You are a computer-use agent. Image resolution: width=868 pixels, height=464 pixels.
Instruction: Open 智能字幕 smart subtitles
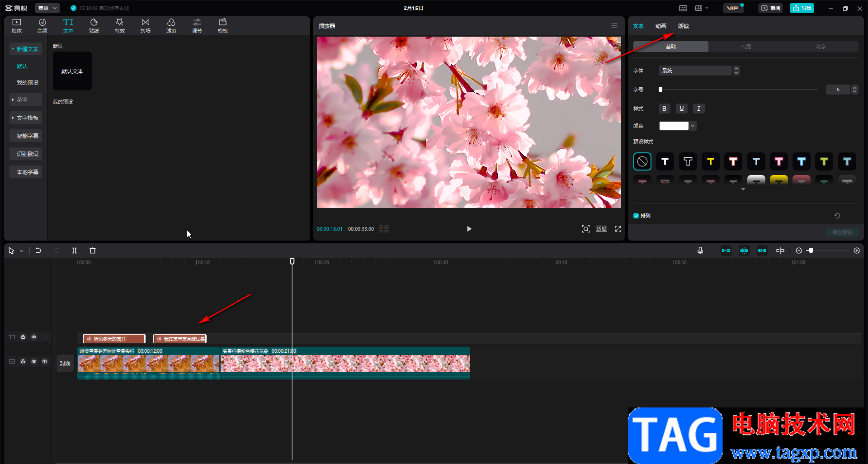pos(26,136)
